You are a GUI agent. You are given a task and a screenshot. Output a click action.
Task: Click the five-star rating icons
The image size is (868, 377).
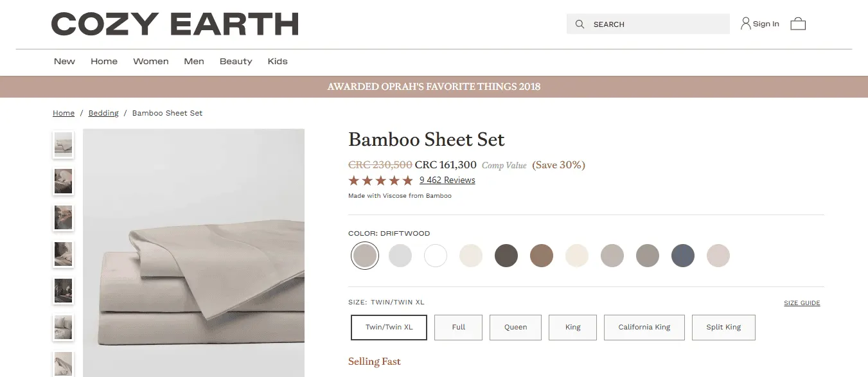point(380,180)
